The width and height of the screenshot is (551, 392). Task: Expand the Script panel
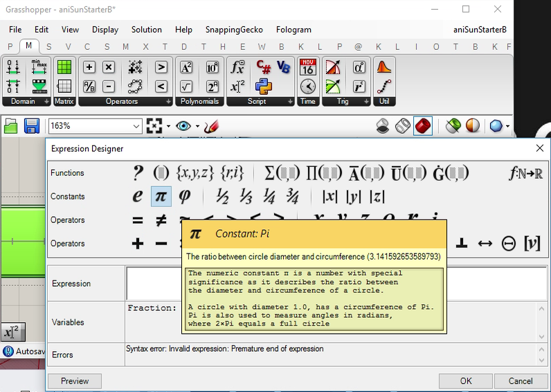[x=260, y=101]
